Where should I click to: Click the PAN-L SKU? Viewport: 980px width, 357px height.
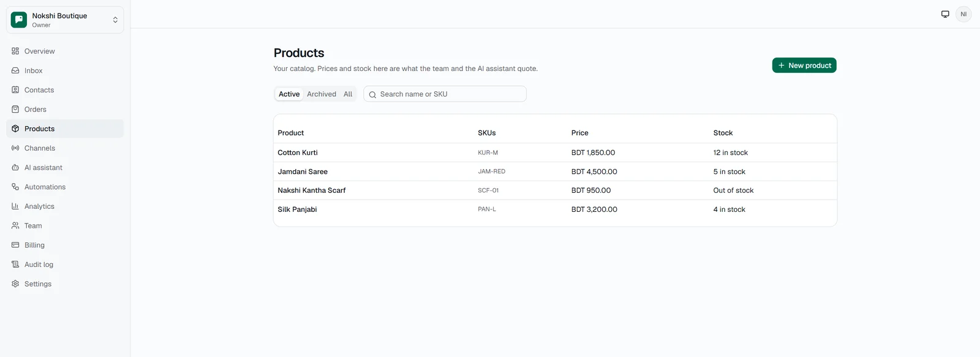coord(487,209)
